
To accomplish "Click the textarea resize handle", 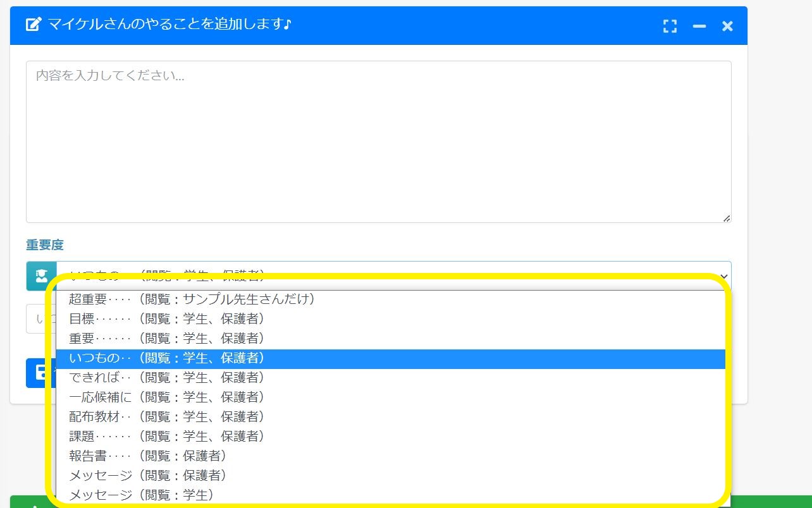I will 726,217.
